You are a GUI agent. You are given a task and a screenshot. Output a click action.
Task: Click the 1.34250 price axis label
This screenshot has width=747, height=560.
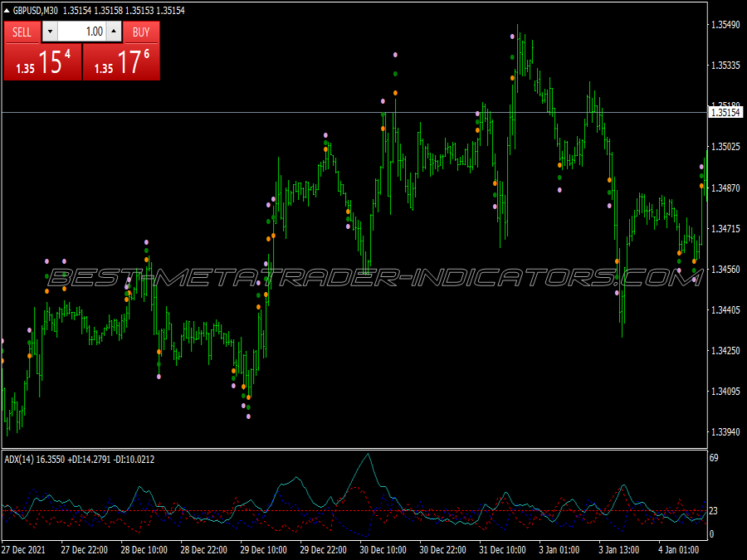click(725, 350)
